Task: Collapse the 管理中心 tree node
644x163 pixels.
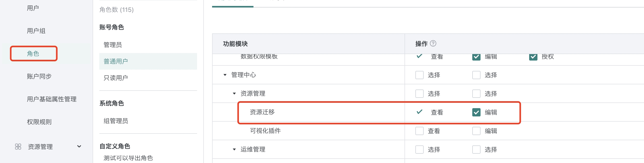Action: click(225, 75)
